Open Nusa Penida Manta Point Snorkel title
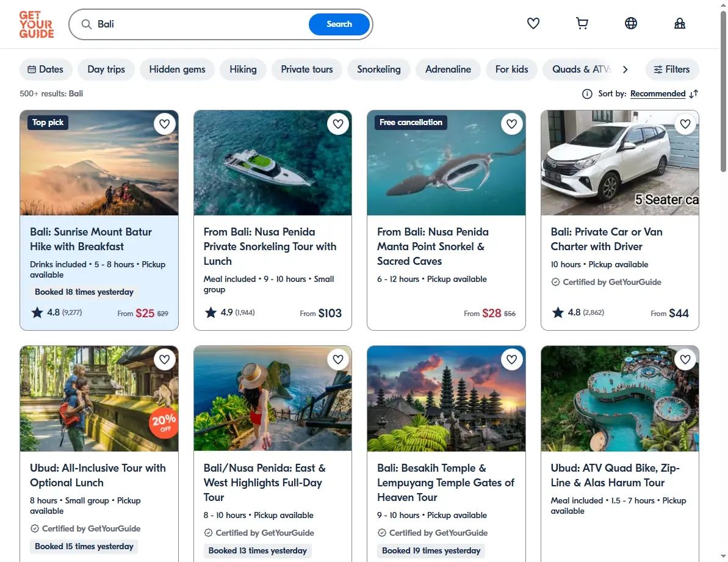 tap(433, 247)
